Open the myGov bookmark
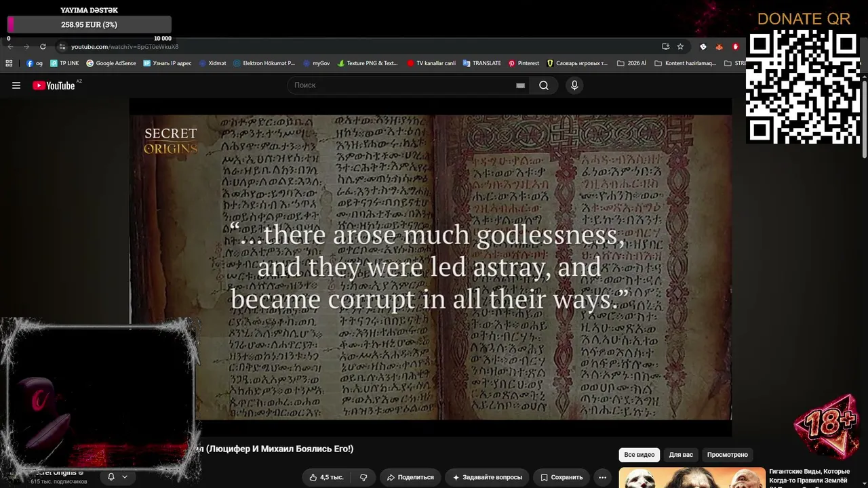The width and height of the screenshot is (868, 488). (316, 63)
